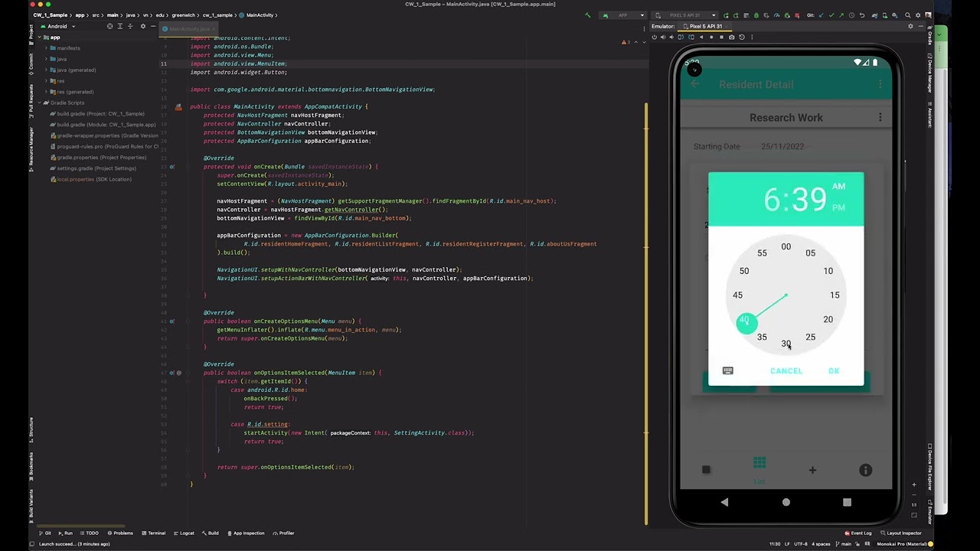Switch time picker to keyboard input
This screenshot has height=551, width=980.
(x=728, y=370)
